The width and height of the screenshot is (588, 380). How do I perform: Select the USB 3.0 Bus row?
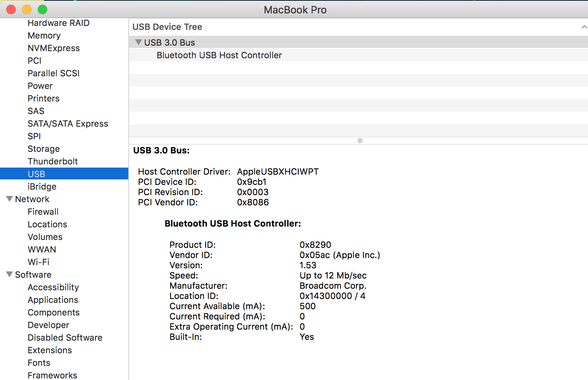(x=358, y=42)
